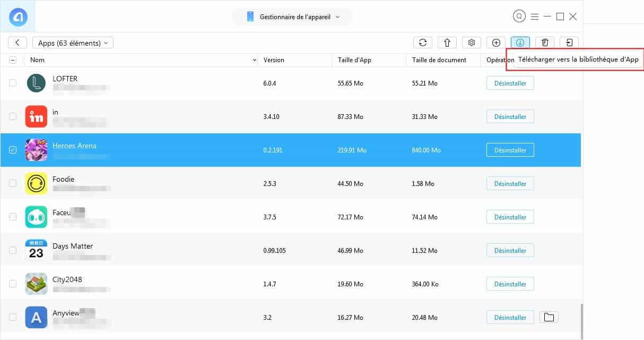The image size is (644, 340).
Task: Click the vertical scrollbar thumb of the list
Action: coord(581,320)
